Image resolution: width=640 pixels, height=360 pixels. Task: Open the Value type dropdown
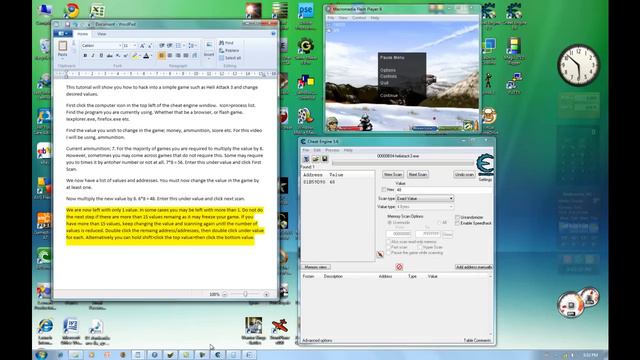(425, 207)
